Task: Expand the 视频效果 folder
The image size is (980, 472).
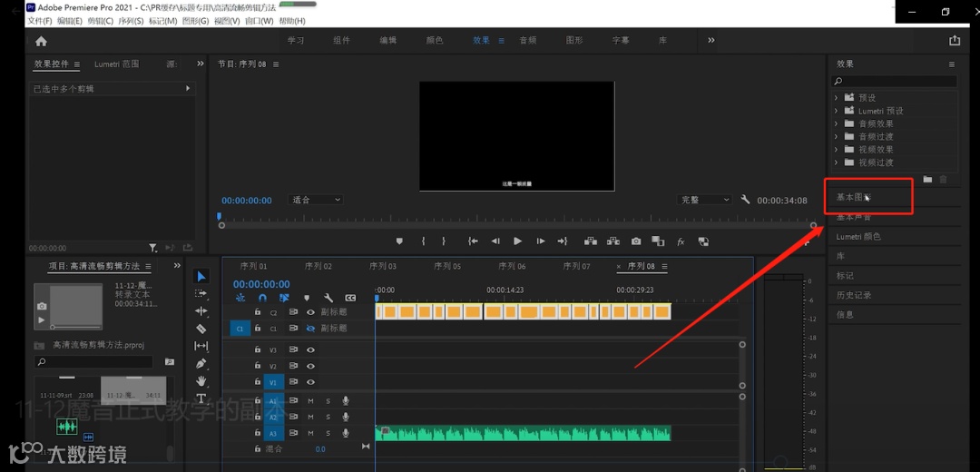Action: tap(837, 150)
